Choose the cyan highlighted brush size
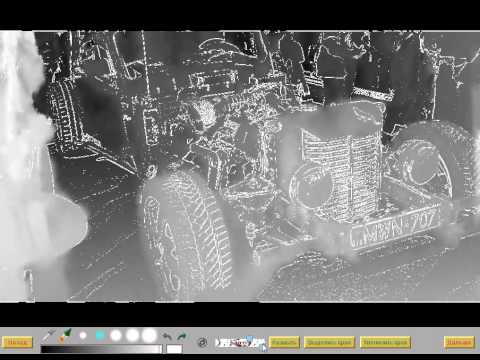 coord(100,335)
